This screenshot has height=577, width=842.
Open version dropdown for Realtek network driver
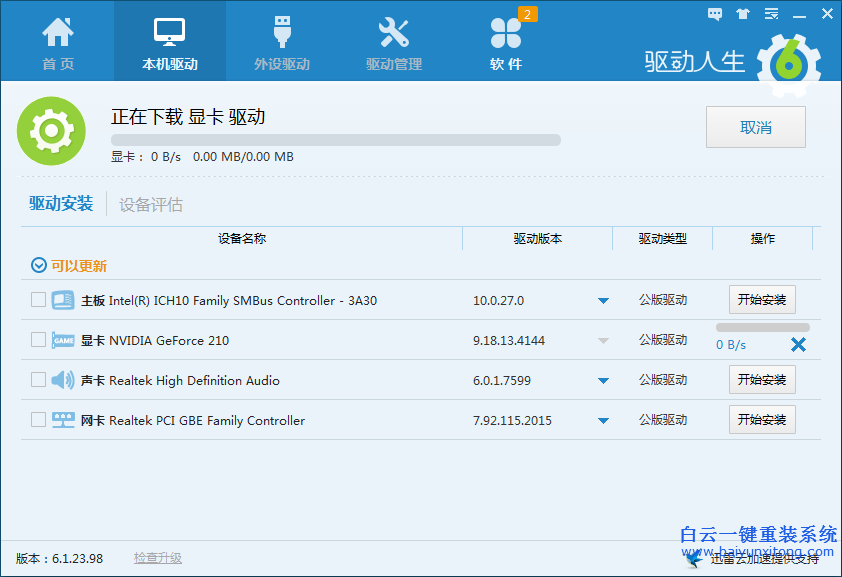[x=603, y=420]
